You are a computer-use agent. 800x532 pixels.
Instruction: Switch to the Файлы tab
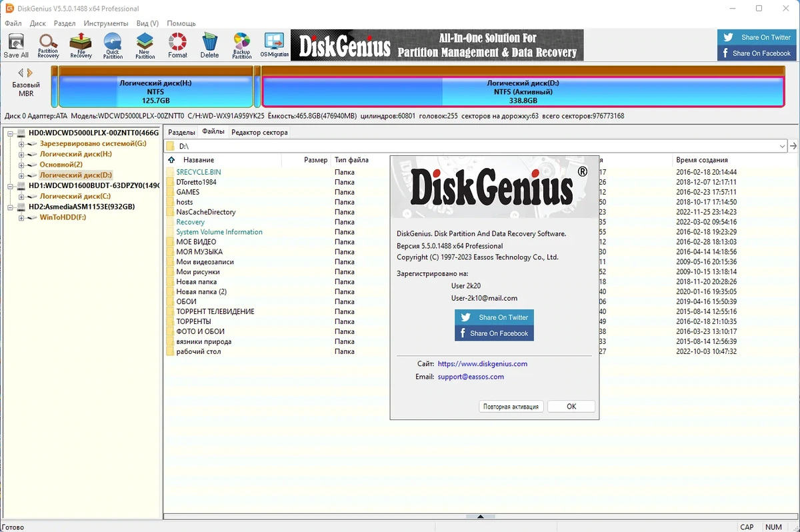[x=213, y=132]
